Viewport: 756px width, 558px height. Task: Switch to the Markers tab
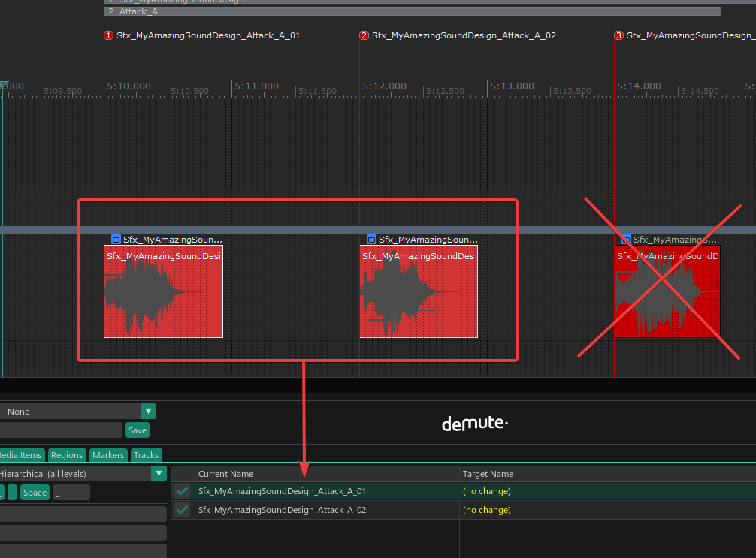[x=108, y=455]
